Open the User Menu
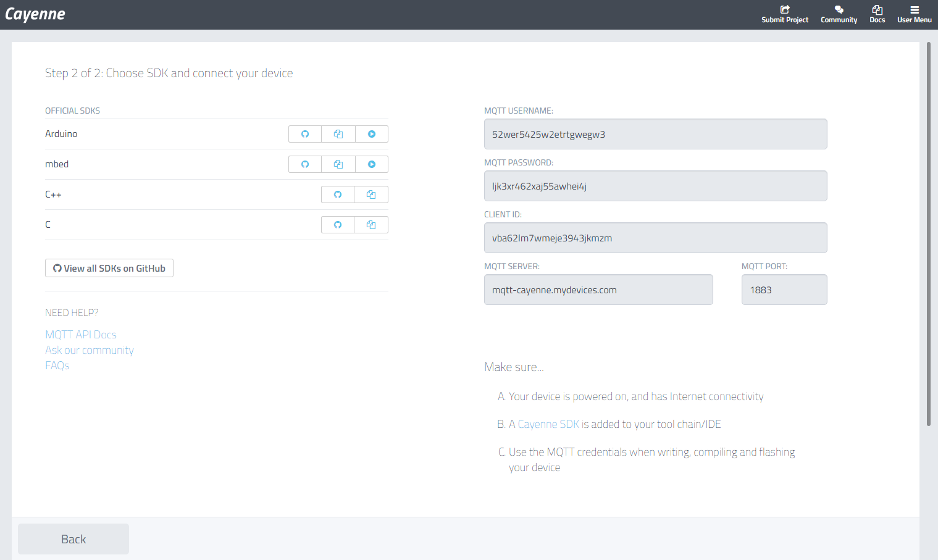Screen dimensions: 938x560 (x=915, y=14)
